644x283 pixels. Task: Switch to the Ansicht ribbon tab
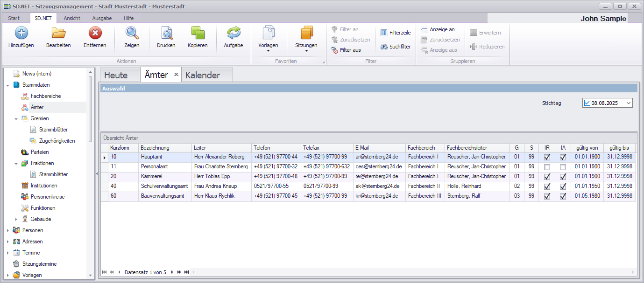tap(72, 18)
